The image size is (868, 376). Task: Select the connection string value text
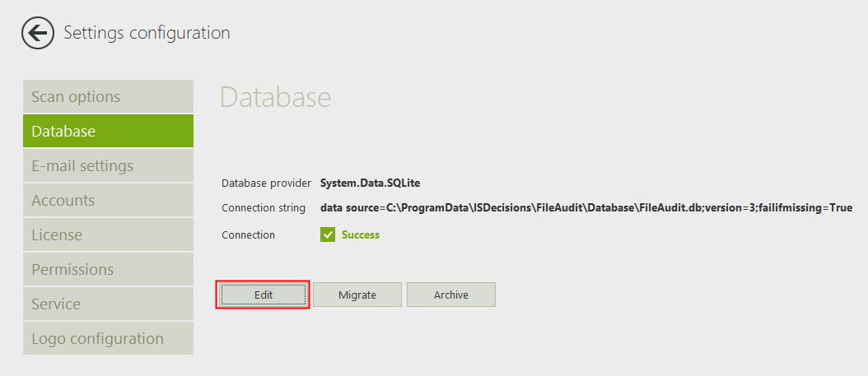pos(586,208)
